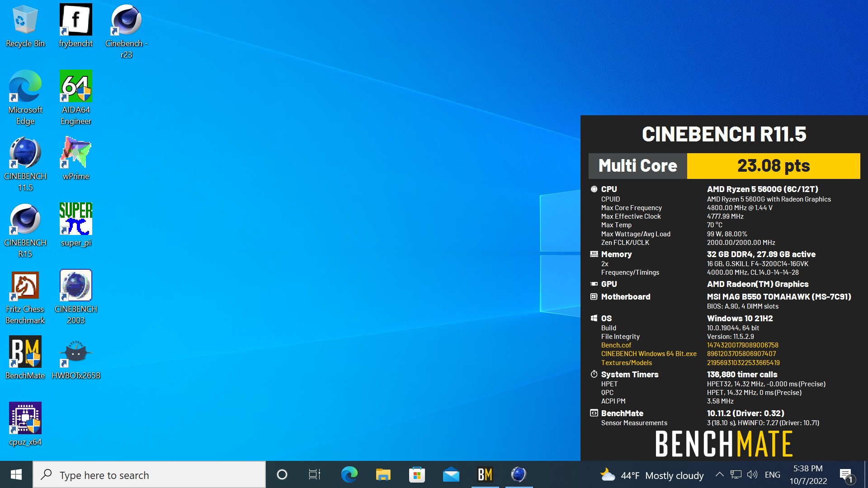Launch the frybencht desktop shortcut
Viewport: 868px width, 488px height.
click(75, 26)
